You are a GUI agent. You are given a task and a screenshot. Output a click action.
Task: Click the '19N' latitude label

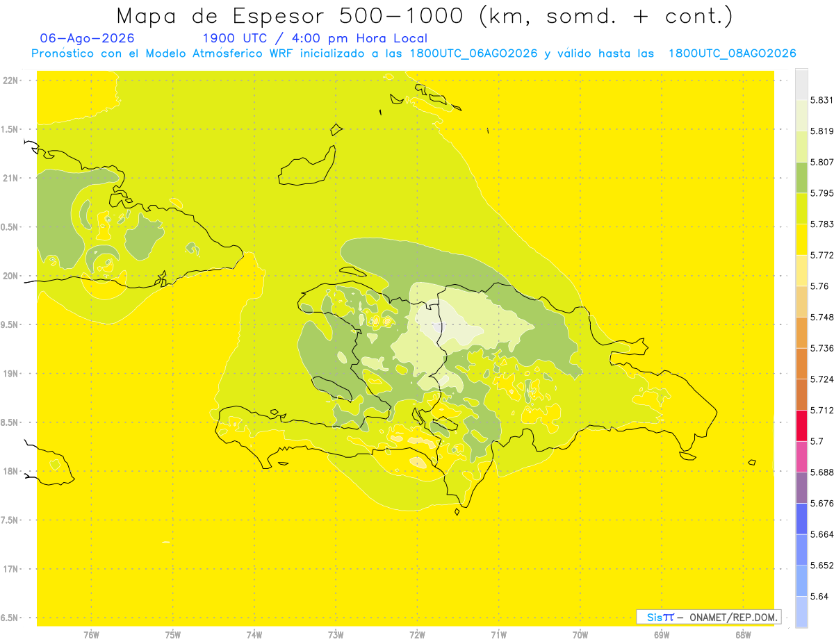[12, 373]
